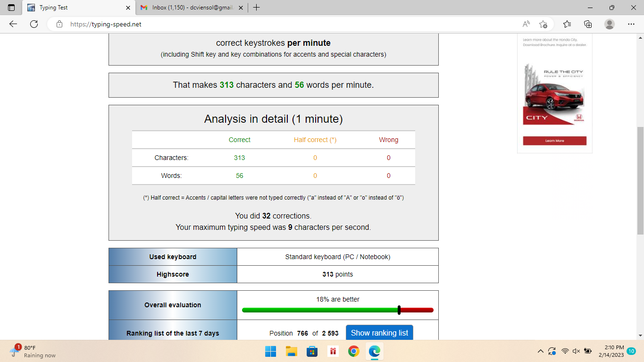Image resolution: width=644 pixels, height=362 pixels.
Task: Open Edge Settings and more menu
Action: click(x=631, y=24)
